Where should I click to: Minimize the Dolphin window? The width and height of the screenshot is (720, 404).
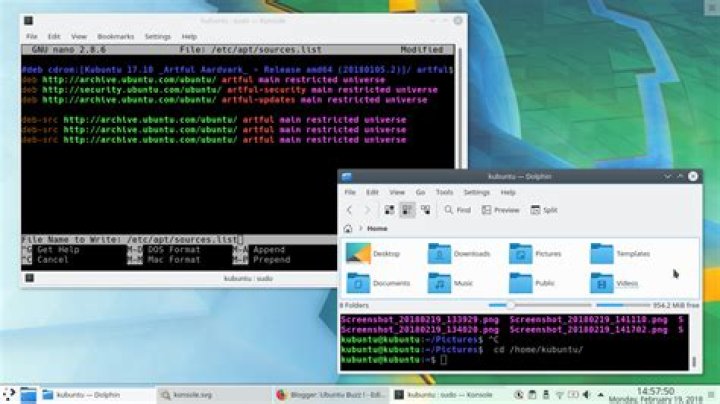click(667, 176)
